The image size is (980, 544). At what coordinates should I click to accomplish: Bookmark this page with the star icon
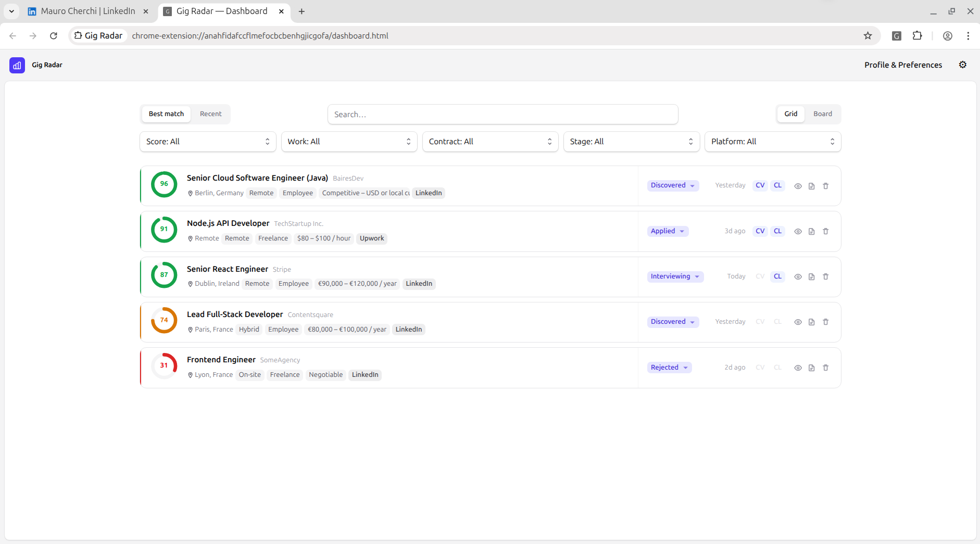coord(868,35)
